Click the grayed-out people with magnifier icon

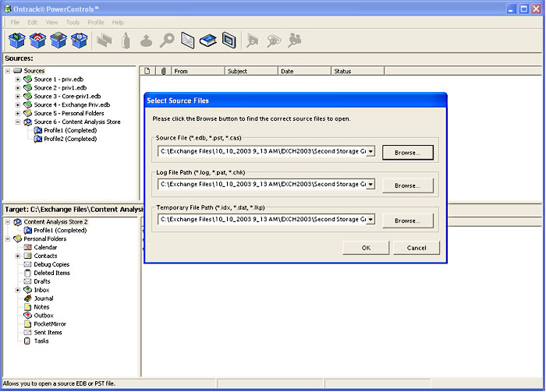coord(295,41)
